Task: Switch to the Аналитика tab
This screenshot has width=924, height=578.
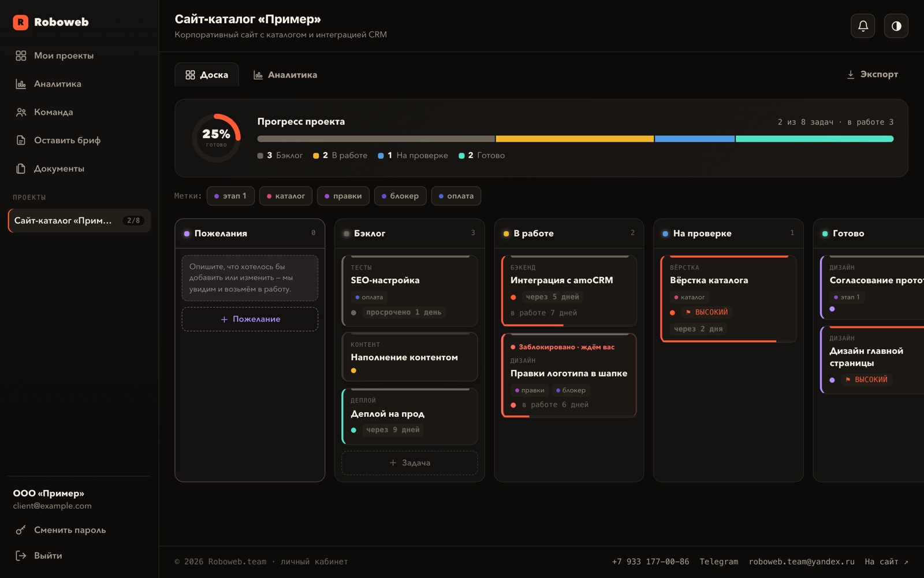Action: click(x=285, y=75)
